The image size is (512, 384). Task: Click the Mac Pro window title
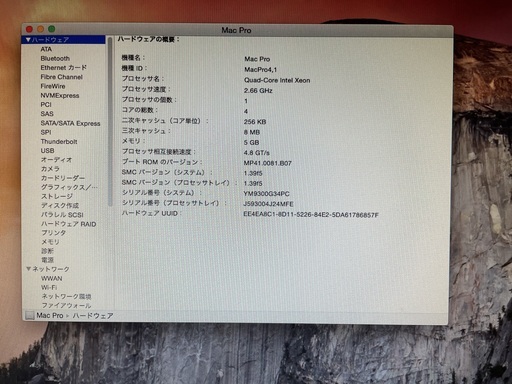coord(236,30)
